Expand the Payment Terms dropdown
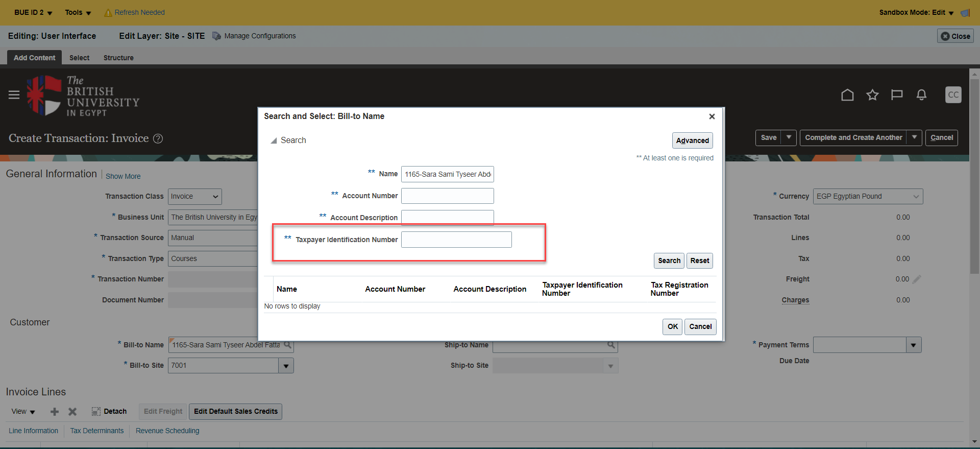Image resolution: width=980 pixels, height=449 pixels. click(x=914, y=345)
